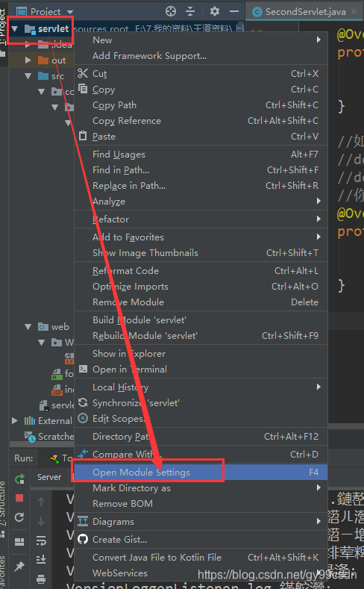
Task: Click the Locate (crosshair) icon in Project panel
Action: coord(171,11)
